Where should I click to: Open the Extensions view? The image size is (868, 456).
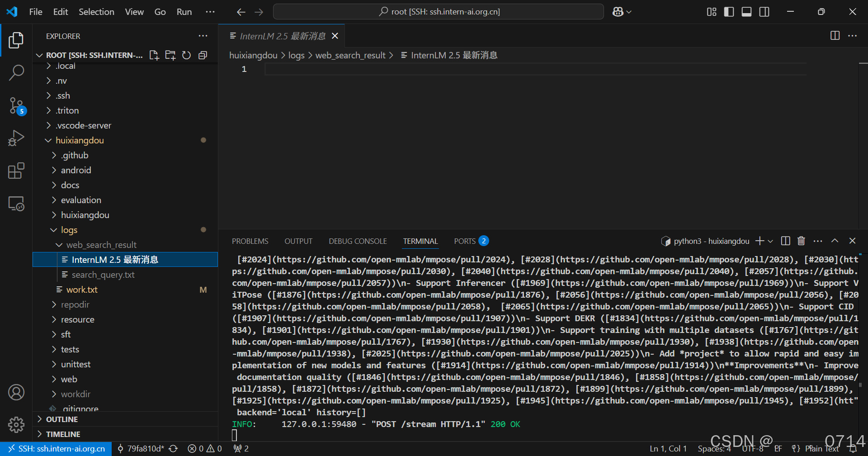pyautogui.click(x=16, y=171)
